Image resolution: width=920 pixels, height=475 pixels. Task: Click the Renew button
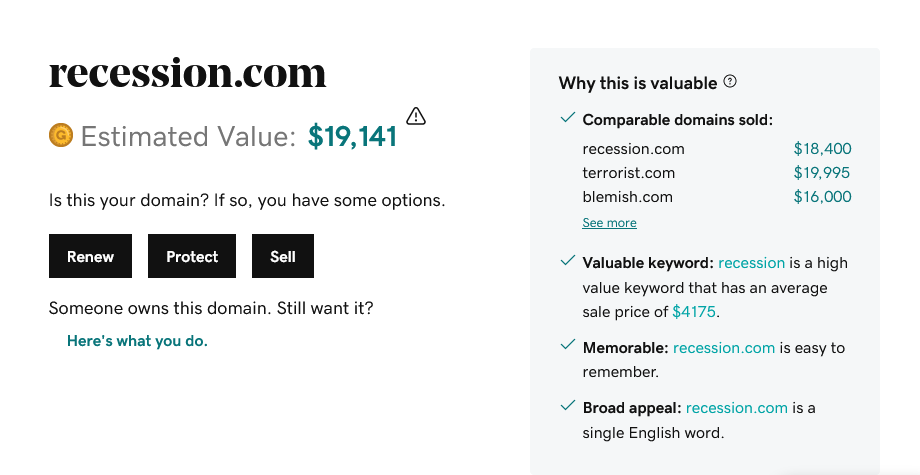[x=90, y=256]
